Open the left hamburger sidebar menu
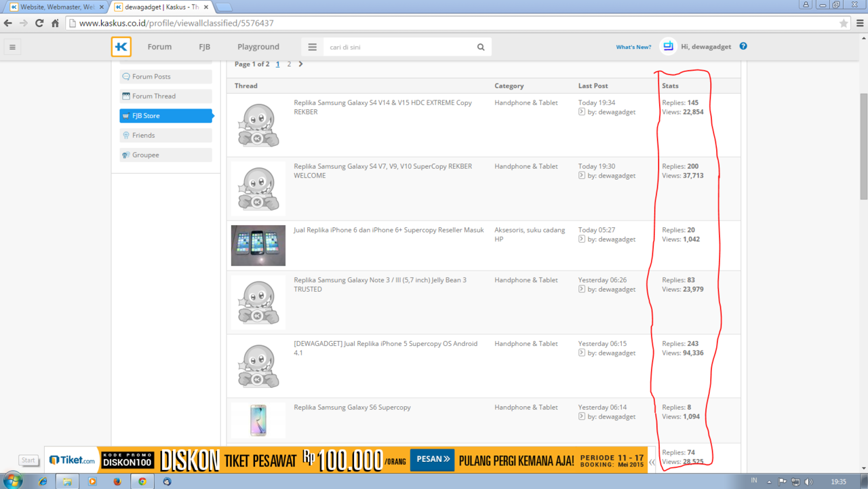This screenshot has width=868, height=489. coord(12,47)
